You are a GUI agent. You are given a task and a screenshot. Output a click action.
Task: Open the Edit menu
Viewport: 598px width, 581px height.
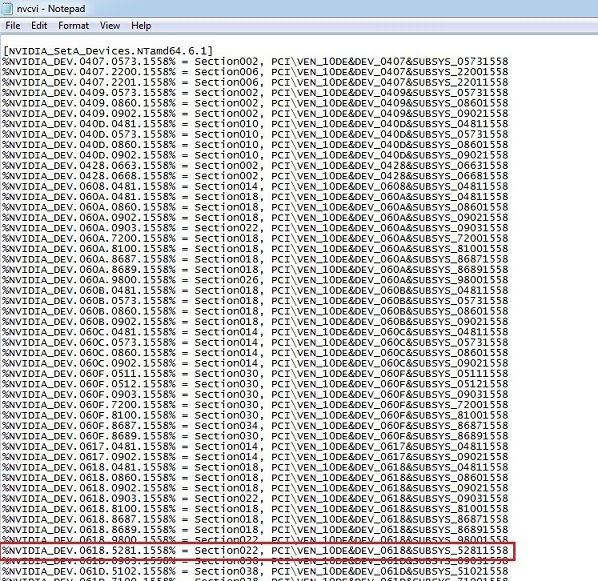pyautogui.click(x=39, y=26)
